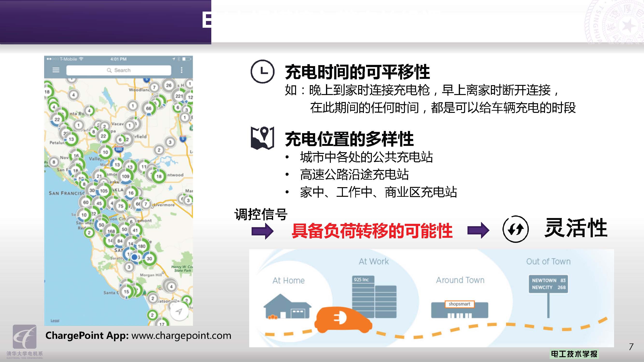Click the Legal link on the map
Screen dimensions: 644x362
click(55, 321)
